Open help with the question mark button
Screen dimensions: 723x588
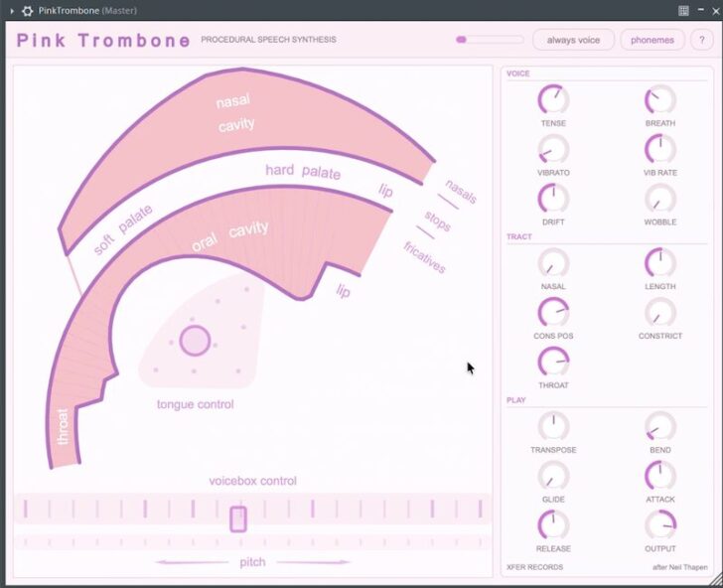point(702,40)
